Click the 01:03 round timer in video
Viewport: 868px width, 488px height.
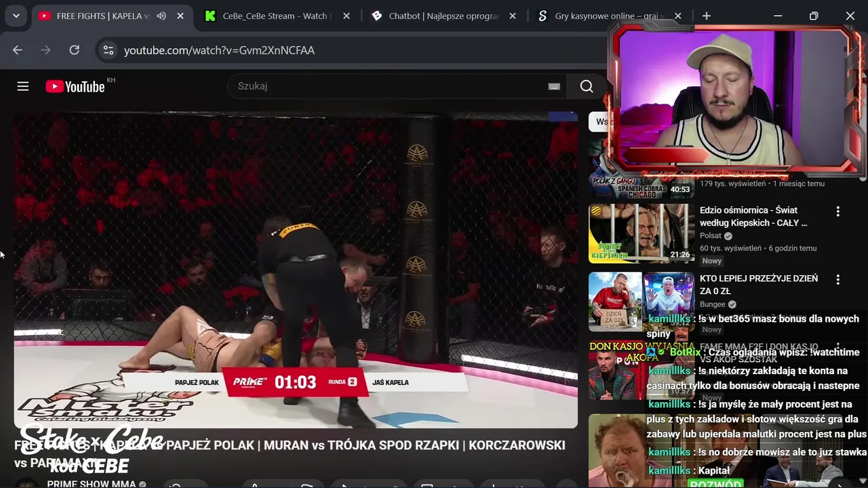tap(295, 382)
